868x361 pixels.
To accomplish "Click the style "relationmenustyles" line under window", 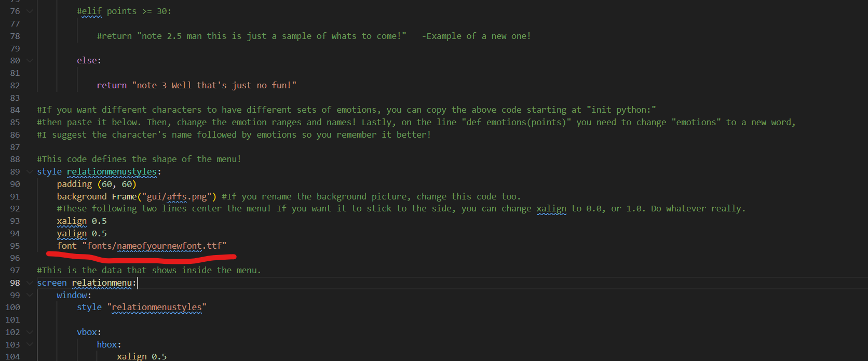I will (x=142, y=307).
